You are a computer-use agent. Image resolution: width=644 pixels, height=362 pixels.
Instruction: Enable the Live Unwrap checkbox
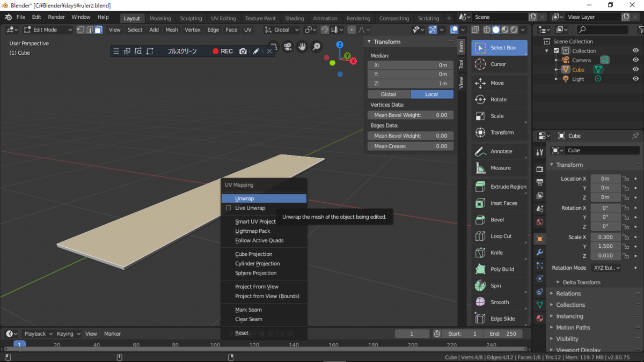(x=229, y=208)
